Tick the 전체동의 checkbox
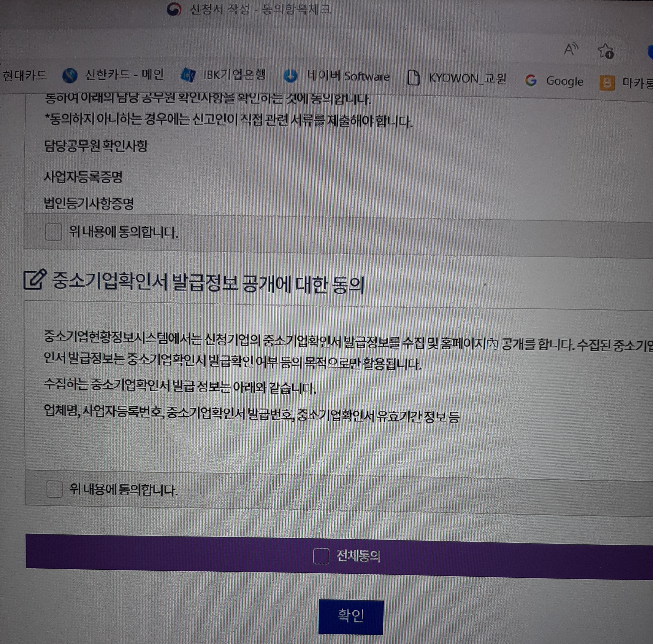Image resolution: width=653 pixels, height=644 pixels. coord(321,556)
